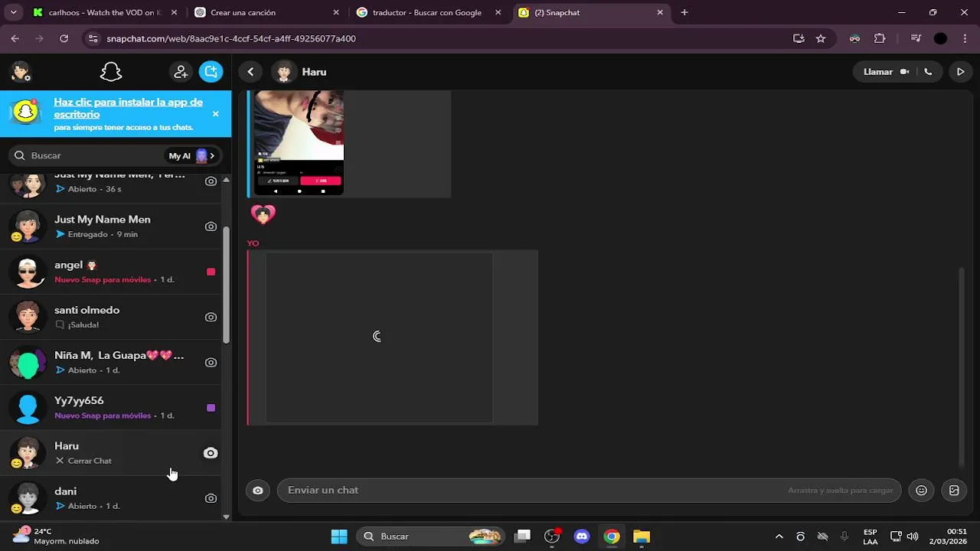Click the heart Bitmoji reaction sticker
Viewport: 980px width, 551px height.
263,214
